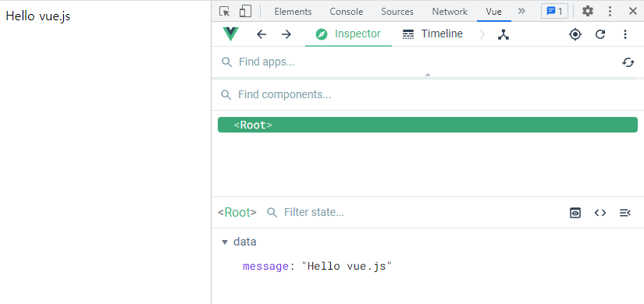
Task: Open the component tree graph icon
Action: pos(503,34)
